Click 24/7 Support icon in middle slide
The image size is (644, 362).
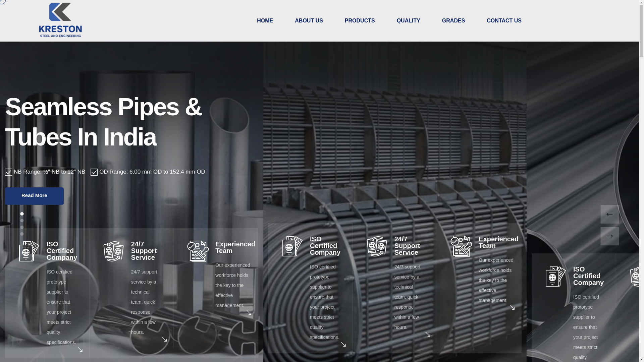tap(377, 246)
